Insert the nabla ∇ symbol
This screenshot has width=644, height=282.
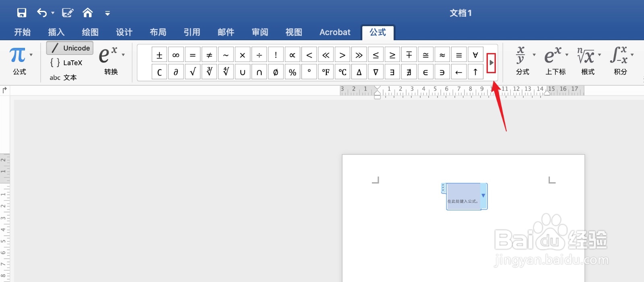click(x=376, y=72)
